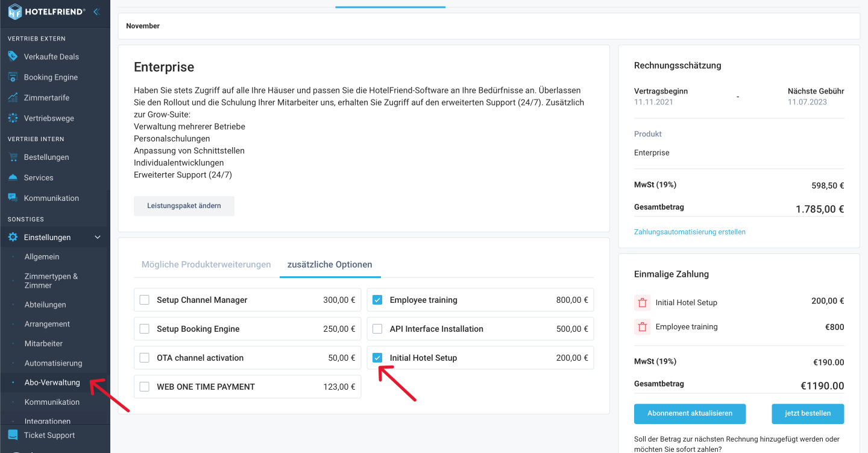
Task: Click Einstellungen gear icon
Action: coord(13,238)
